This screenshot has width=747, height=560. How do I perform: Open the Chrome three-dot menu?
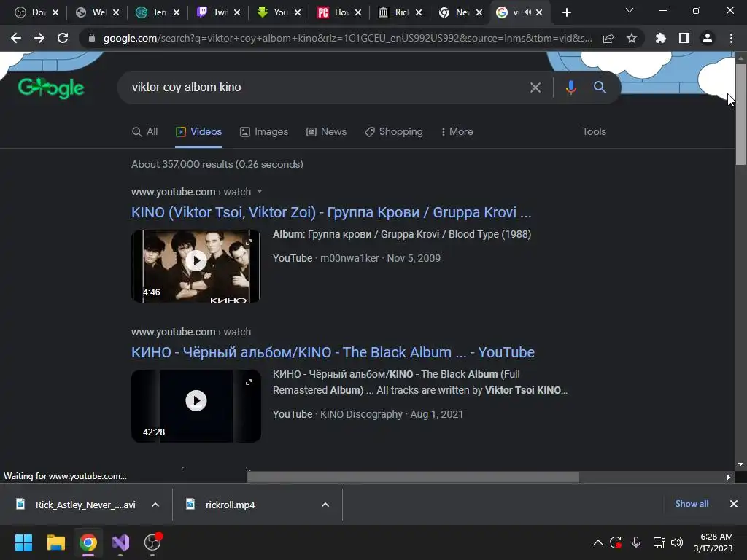(x=731, y=38)
